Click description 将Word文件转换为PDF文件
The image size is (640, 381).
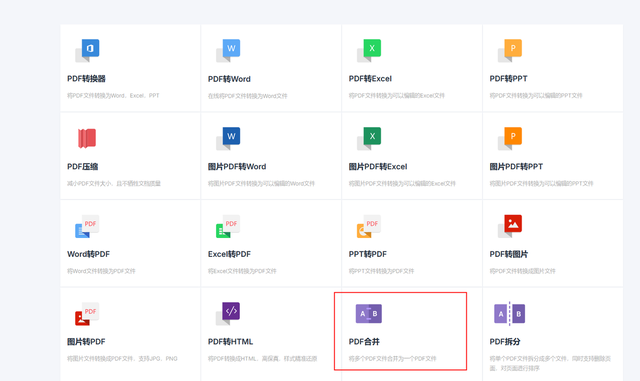(x=101, y=271)
